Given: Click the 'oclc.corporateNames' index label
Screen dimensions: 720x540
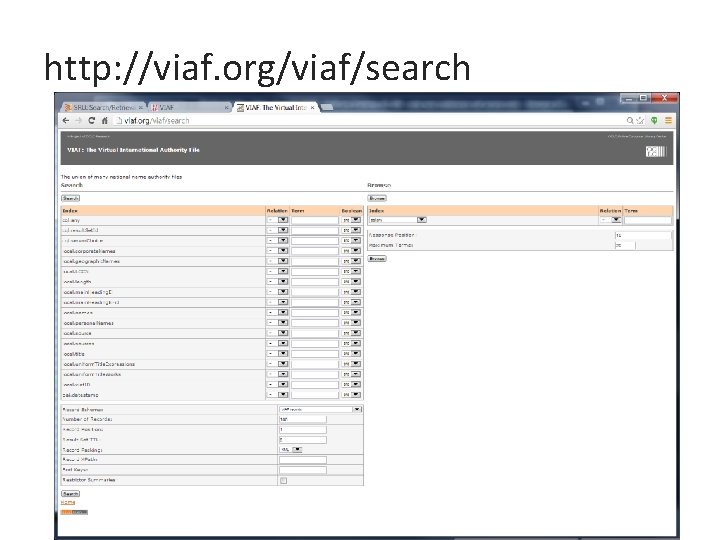Looking at the screenshot, I should pos(90,251).
